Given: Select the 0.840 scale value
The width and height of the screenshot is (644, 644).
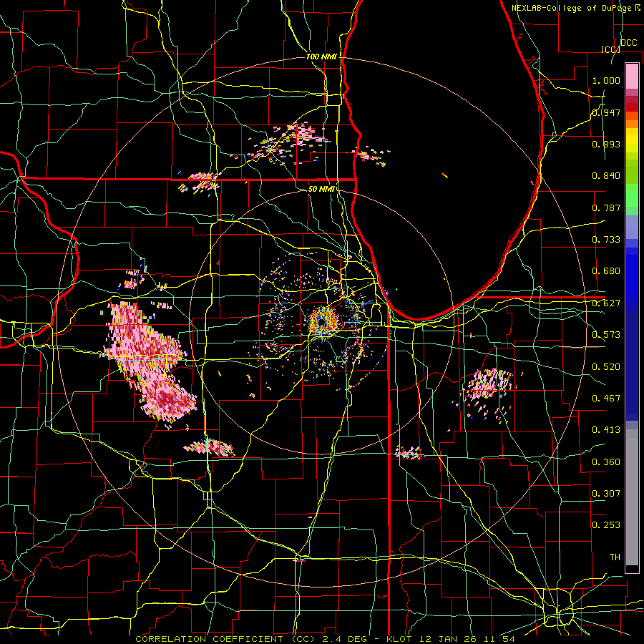Looking at the screenshot, I should pos(606,176).
